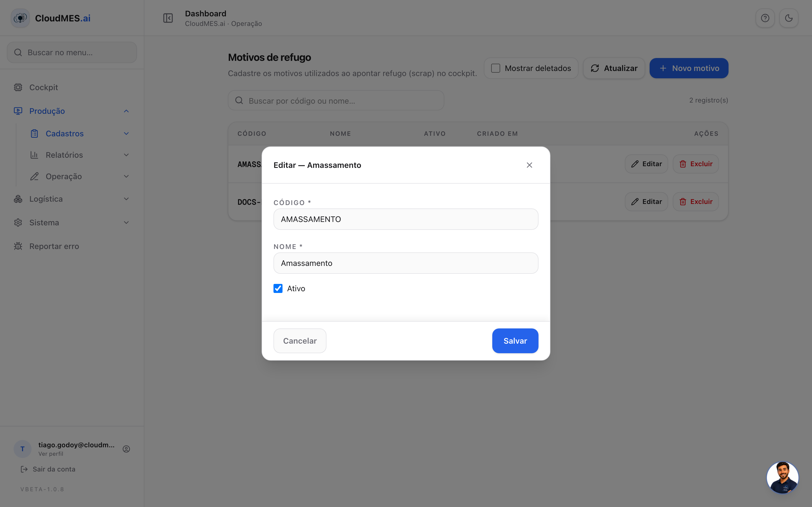Click the CloudMES.ai logo icon
Image resolution: width=812 pixels, height=507 pixels.
21,18
